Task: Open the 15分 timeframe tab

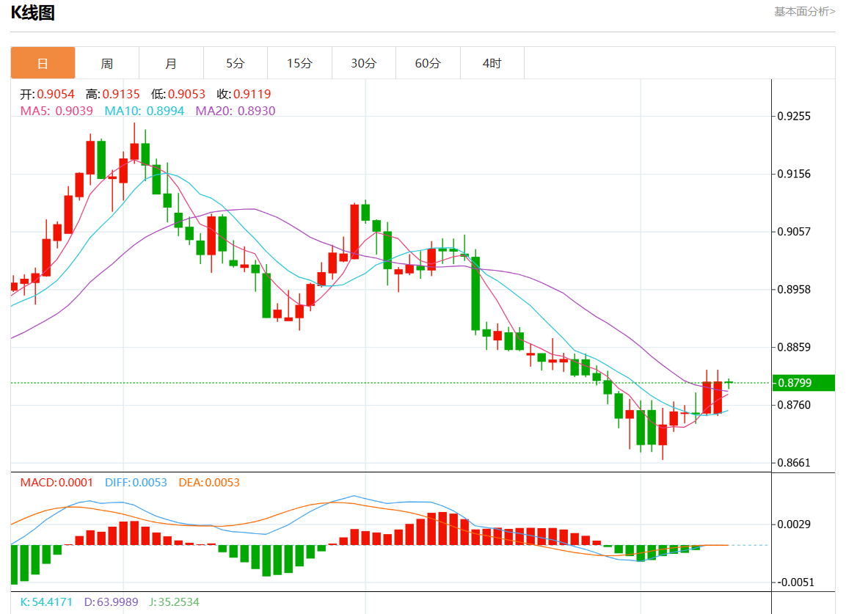Action: click(299, 63)
